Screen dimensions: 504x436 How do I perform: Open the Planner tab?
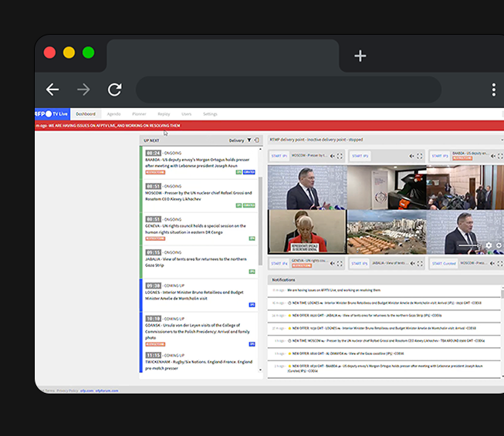click(139, 114)
